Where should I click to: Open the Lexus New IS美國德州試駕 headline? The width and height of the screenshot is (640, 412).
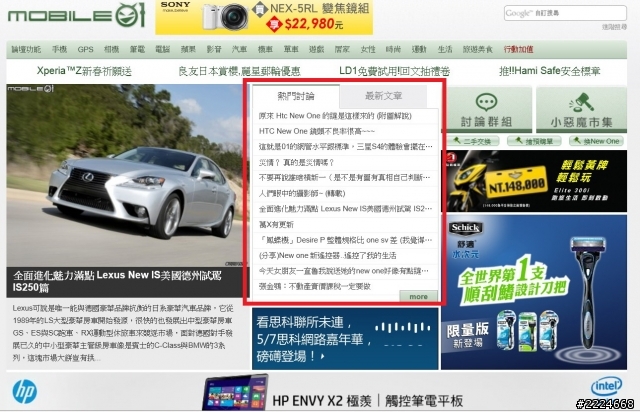(117, 281)
